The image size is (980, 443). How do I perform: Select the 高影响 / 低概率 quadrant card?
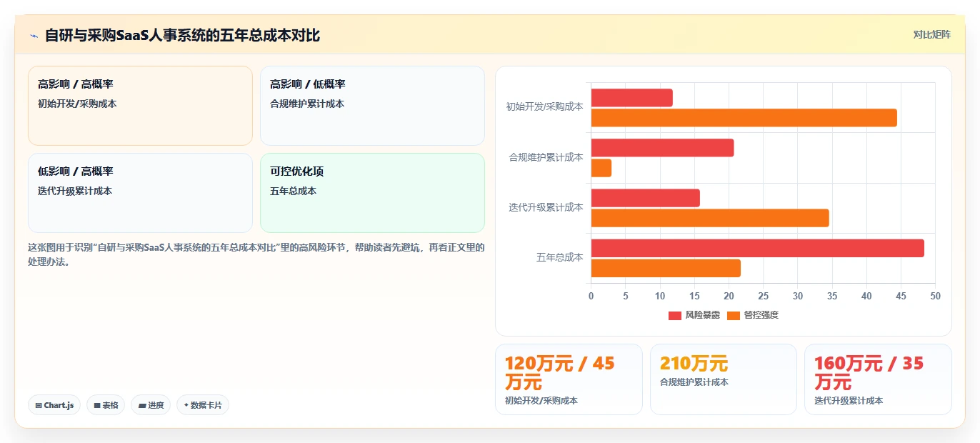(372, 106)
